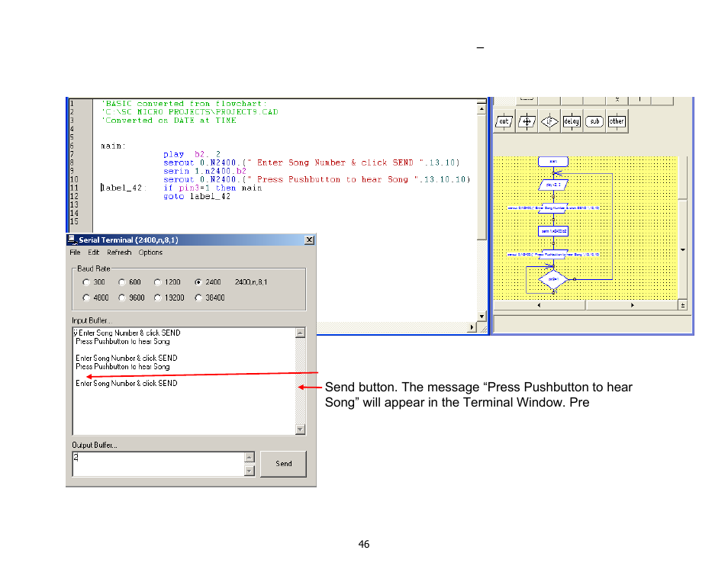Open the Options menu in Serial Terminal
728x563 pixels.
150,253
